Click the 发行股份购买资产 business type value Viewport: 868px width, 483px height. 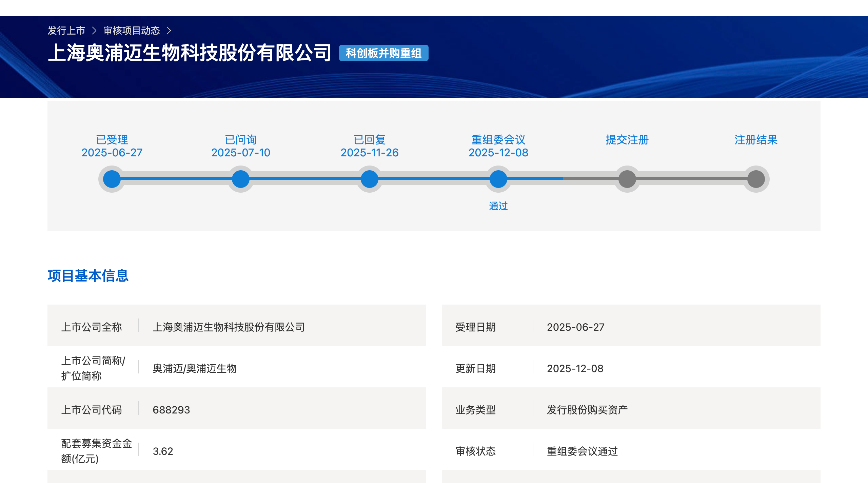587,410
